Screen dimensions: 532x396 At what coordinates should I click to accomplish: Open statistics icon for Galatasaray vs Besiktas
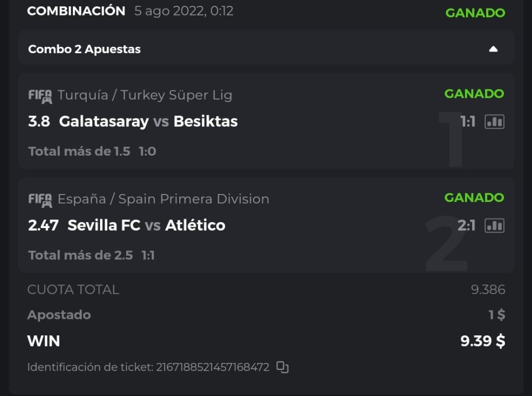click(x=494, y=122)
